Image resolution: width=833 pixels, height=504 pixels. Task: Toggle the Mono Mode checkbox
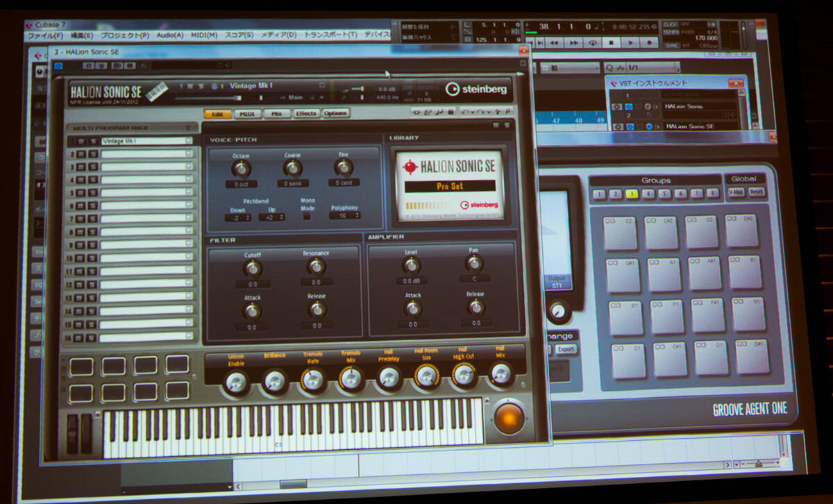click(307, 215)
